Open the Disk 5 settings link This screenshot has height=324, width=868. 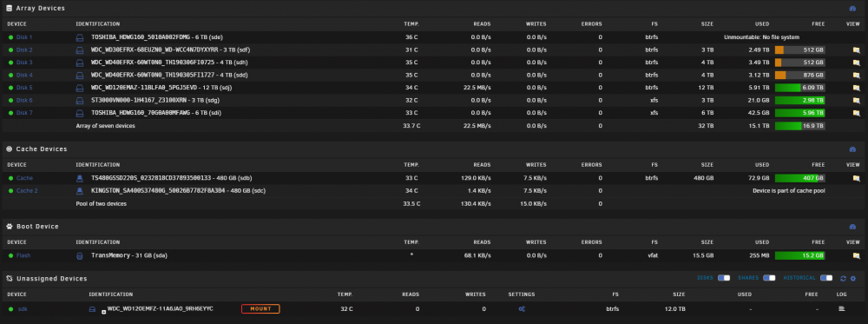point(23,88)
